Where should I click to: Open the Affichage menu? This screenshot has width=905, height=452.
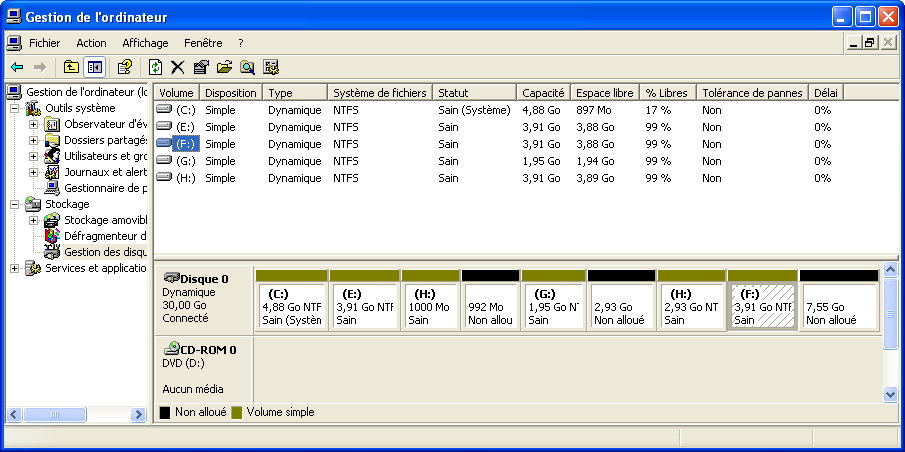pos(145,43)
